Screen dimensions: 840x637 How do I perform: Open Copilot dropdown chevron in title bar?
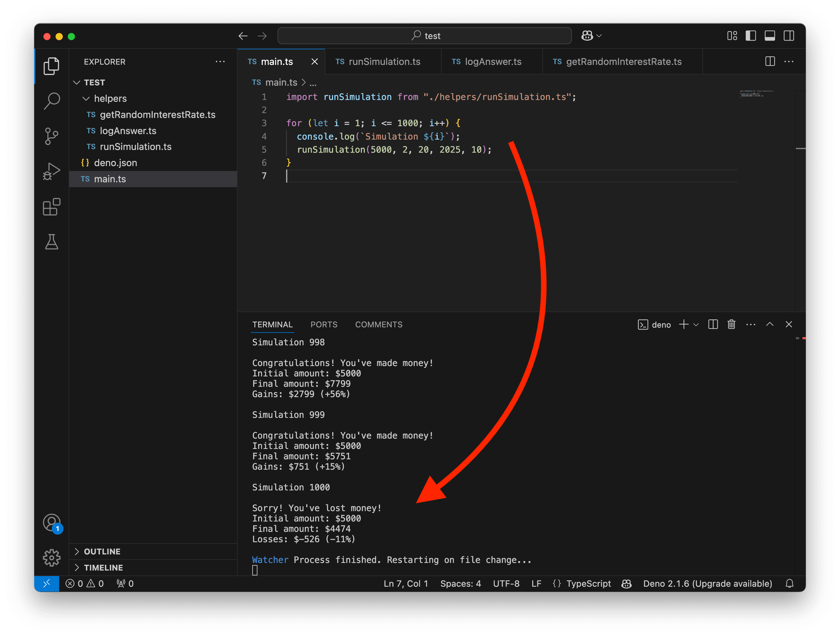[599, 36]
